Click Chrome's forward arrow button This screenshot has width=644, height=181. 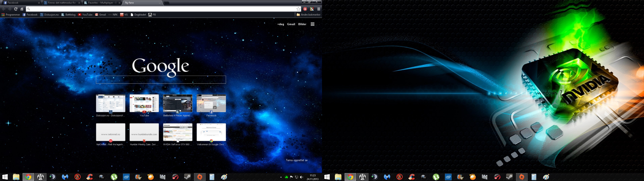10,9
